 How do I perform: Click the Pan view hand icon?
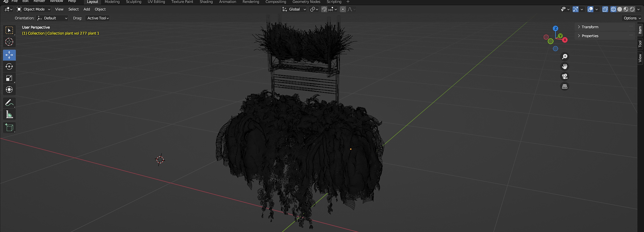click(564, 66)
